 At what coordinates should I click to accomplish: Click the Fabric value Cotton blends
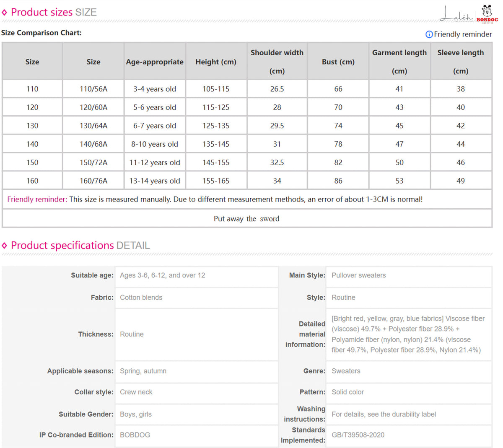click(x=141, y=298)
